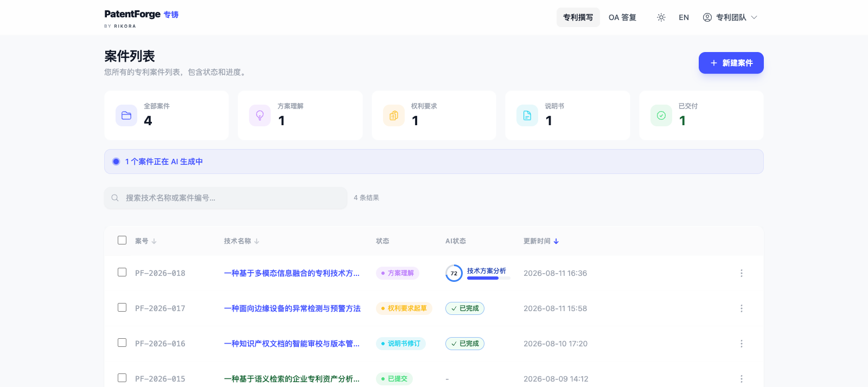The image size is (868, 387).
Task: Check the box for PF-2026-016
Action: (122, 343)
